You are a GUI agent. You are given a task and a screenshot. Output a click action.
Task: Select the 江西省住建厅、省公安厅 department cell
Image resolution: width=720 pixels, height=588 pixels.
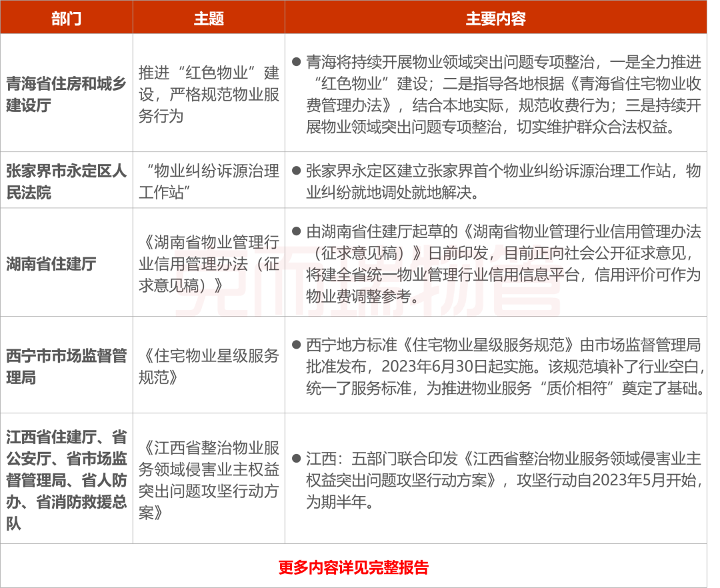pos(67,479)
